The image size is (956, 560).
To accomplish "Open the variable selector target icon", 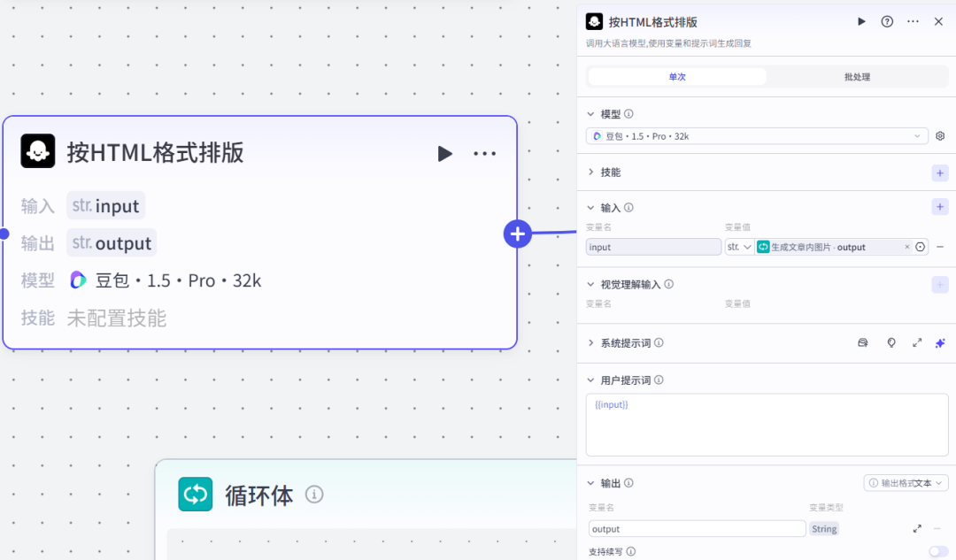I will (x=920, y=247).
